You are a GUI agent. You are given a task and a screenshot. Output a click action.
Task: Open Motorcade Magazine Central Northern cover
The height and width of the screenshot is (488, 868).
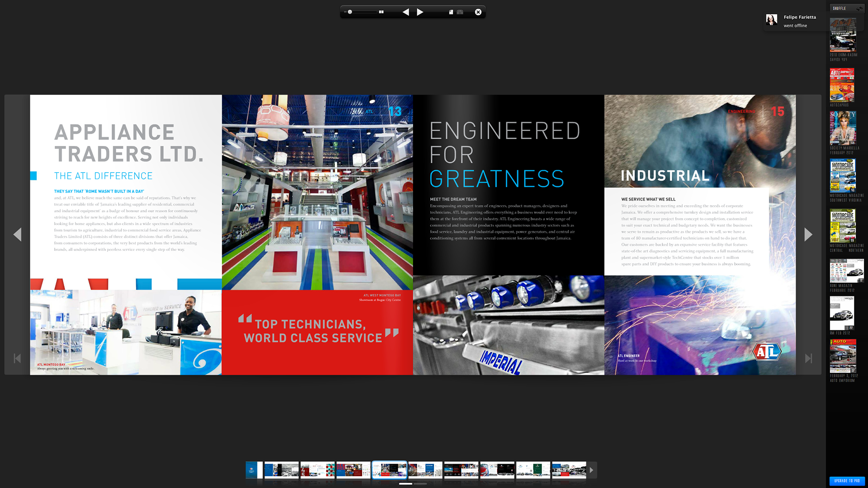(x=843, y=225)
